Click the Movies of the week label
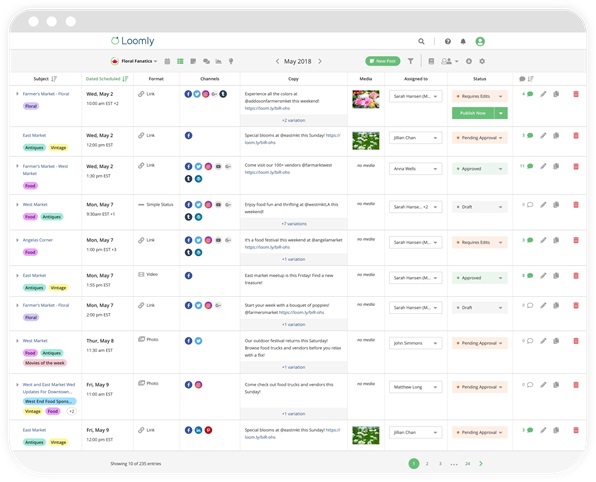596x482 pixels. [x=45, y=363]
